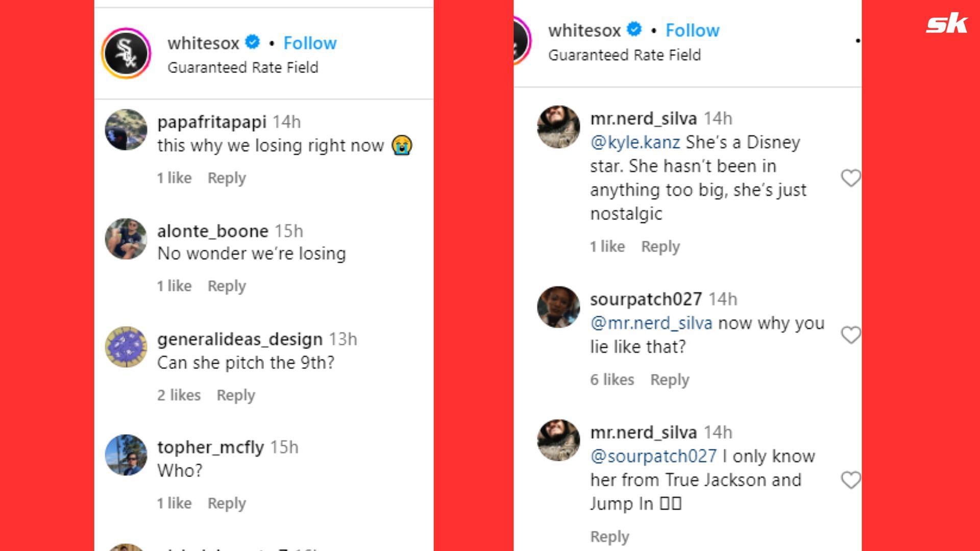Click the White Sox profile logo avatar
The width and height of the screenshot is (980, 551).
(x=126, y=53)
